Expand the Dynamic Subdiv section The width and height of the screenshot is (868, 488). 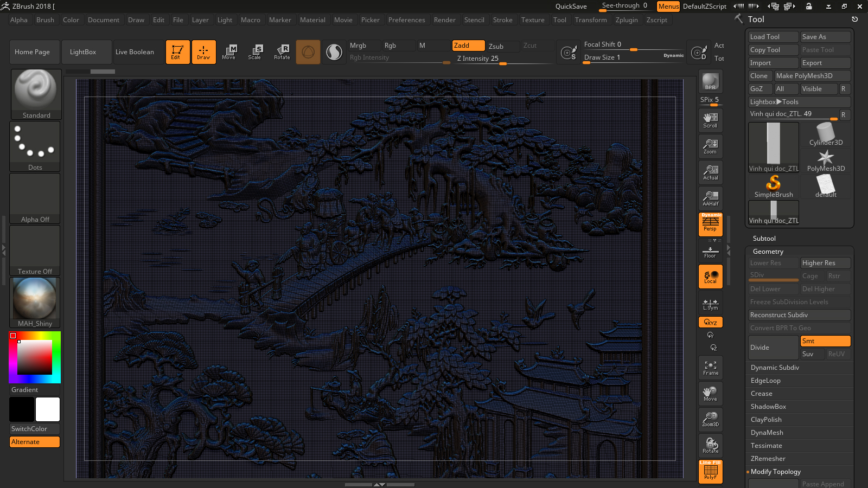pyautogui.click(x=775, y=368)
